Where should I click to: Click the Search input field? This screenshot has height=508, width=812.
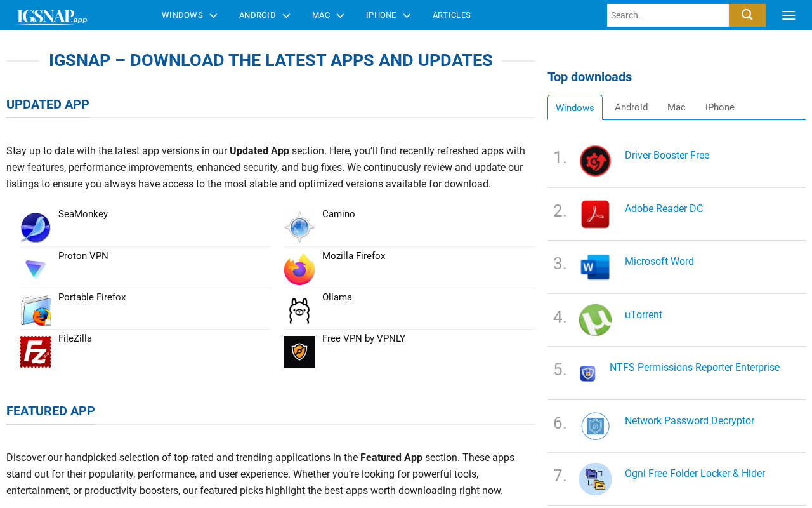click(667, 15)
